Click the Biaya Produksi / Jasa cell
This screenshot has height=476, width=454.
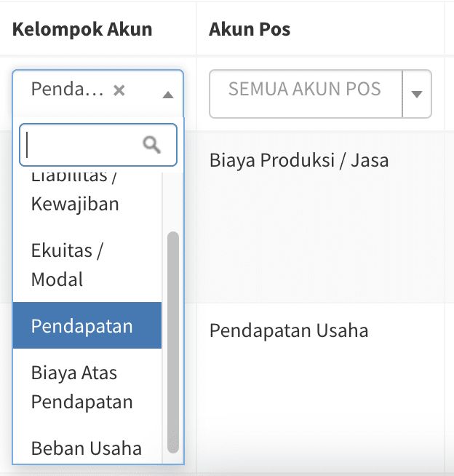[x=298, y=159]
